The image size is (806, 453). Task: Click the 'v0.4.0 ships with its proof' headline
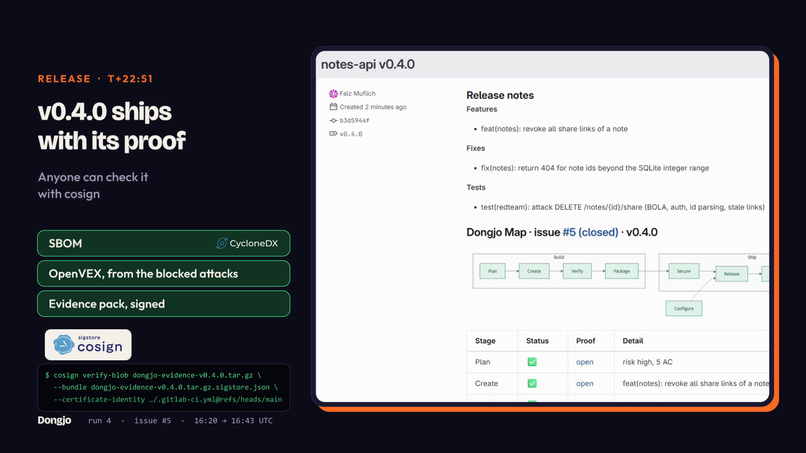[x=112, y=126]
